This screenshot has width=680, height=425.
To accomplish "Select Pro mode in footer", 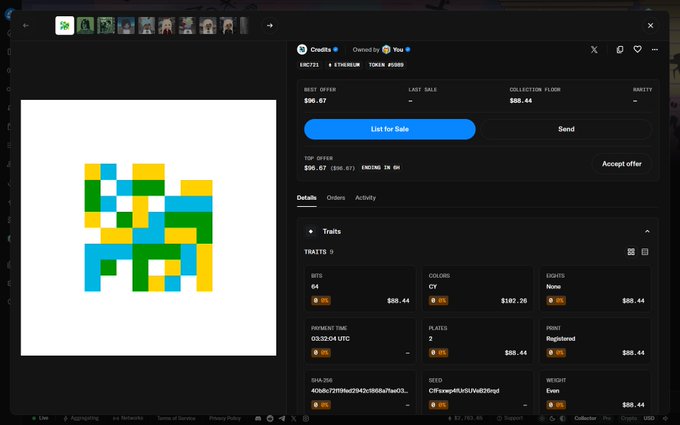I will pyautogui.click(x=607, y=418).
